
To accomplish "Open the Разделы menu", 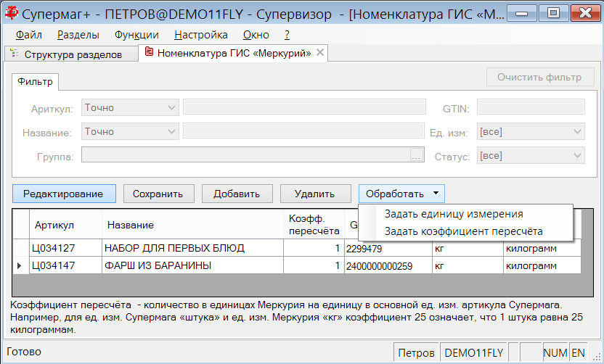I will 78,35.
